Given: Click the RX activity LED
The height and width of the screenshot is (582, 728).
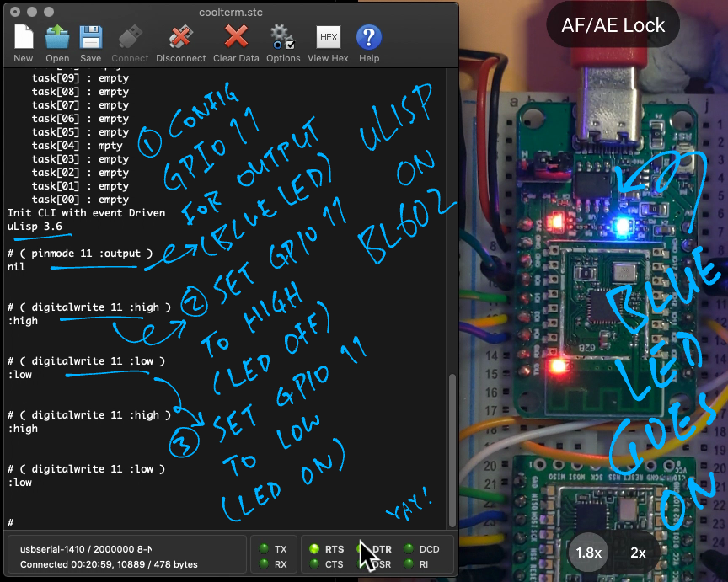Looking at the screenshot, I should tap(262, 564).
